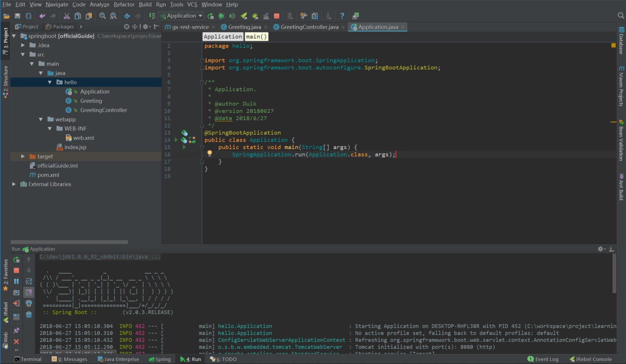Open the Terminal tool window
The image size is (626, 364).
(28, 359)
